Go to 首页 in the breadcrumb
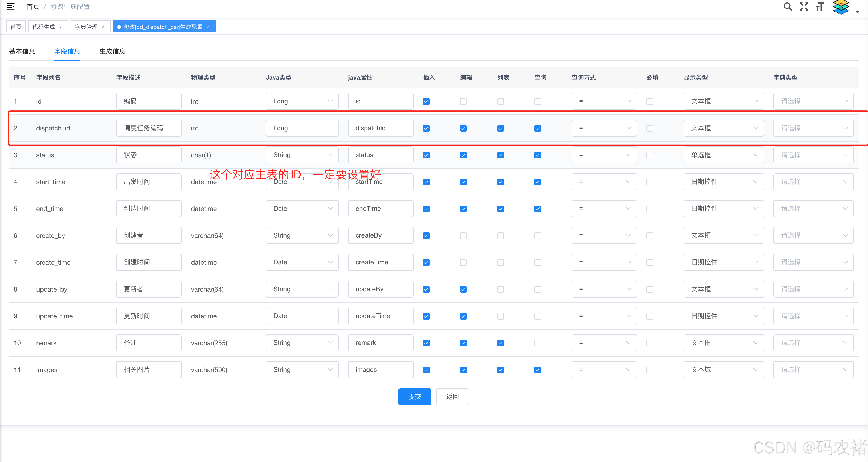The width and height of the screenshot is (868, 462). (x=33, y=6)
